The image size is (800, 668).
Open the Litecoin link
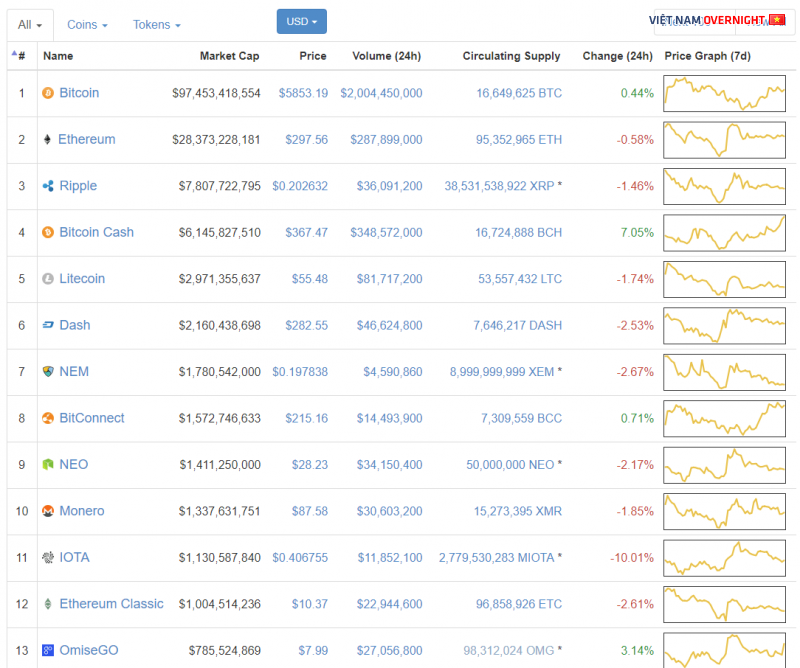pyautogui.click(x=82, y=279)
